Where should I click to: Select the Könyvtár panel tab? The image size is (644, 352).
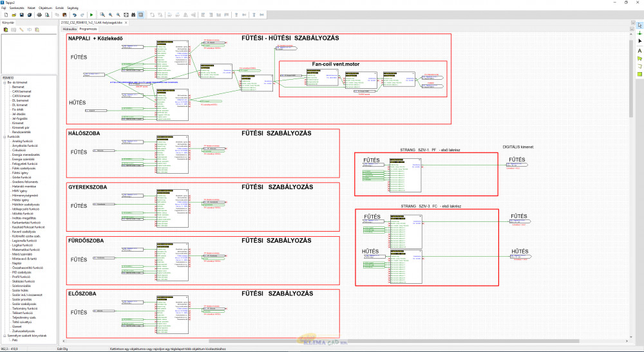point(8,23)
